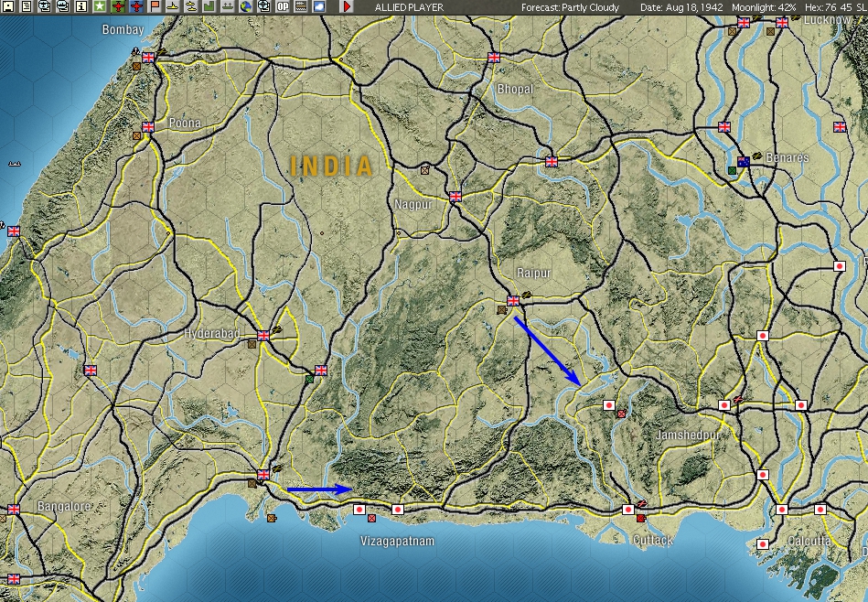Click the brown unit counter west of Nagpur
The image size is (868, 602).
pyautogui.click(x=424, y=170)
